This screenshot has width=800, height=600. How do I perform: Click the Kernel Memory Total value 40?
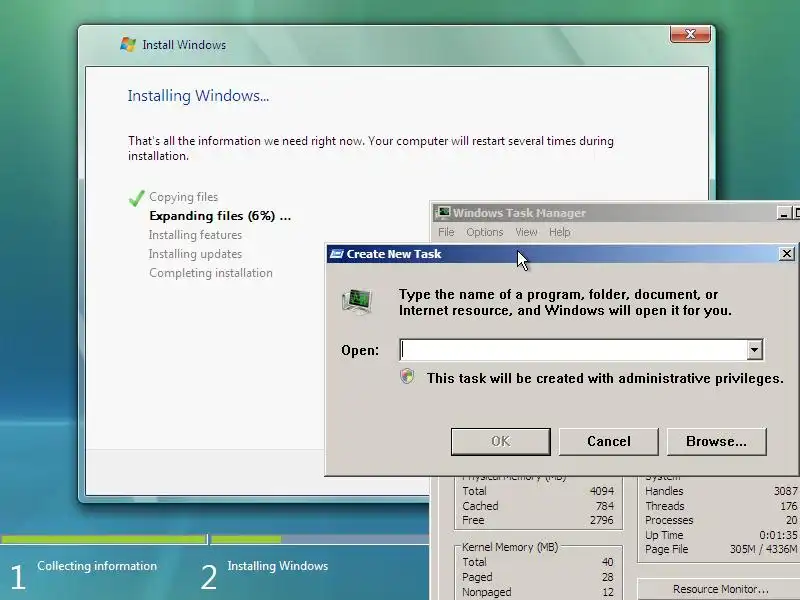click(x=607, y=562)
